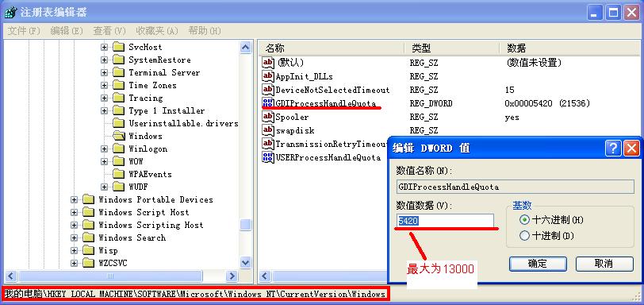Click the WOW folder icon
Viewport: 644px width, 305px height.
(x=119, y=161)
